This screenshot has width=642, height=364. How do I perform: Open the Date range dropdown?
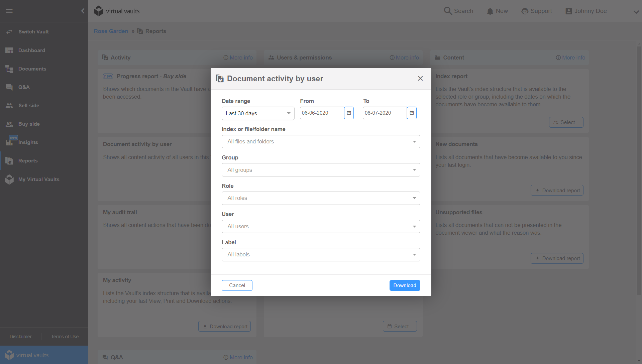(257, 113)
